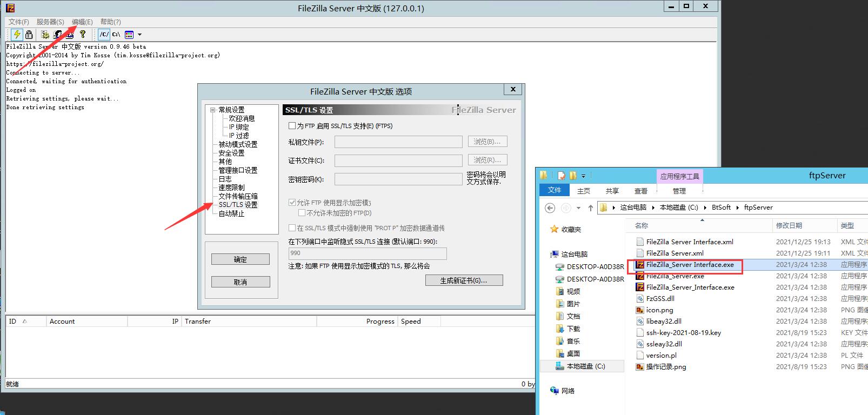The height and width of the screenshot is (415, 868).
Task: Open recent locations dropdown in Explorer
Action: click(x=578, y=207)
